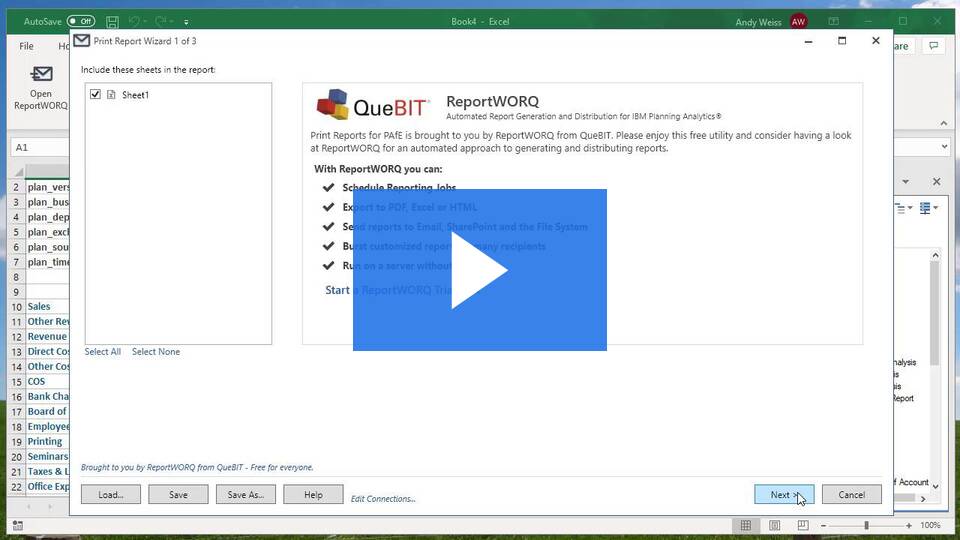Click Andy Weiss account name
The width and height of the screenshot is (960, 540).
point(758,22)
